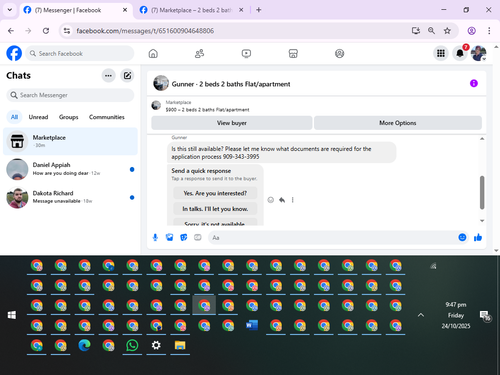Open the Friends icon in top navigation
Image resolution: width=500 pixels, height=375 pixels.
coord(199,53)
